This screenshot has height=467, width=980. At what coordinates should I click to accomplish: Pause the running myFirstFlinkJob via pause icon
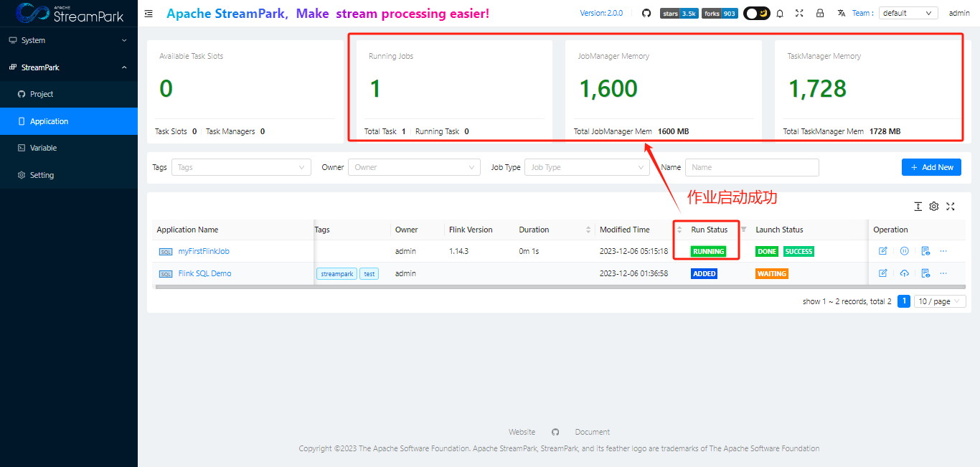point(905,250)
